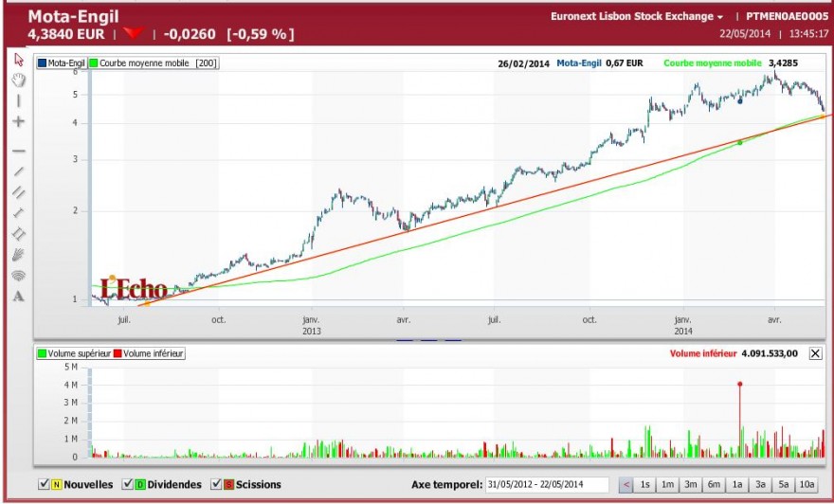This screenshot has height=504, width=834.
Task: Select the Fibonacci fan tool
Action: (19, 255)
